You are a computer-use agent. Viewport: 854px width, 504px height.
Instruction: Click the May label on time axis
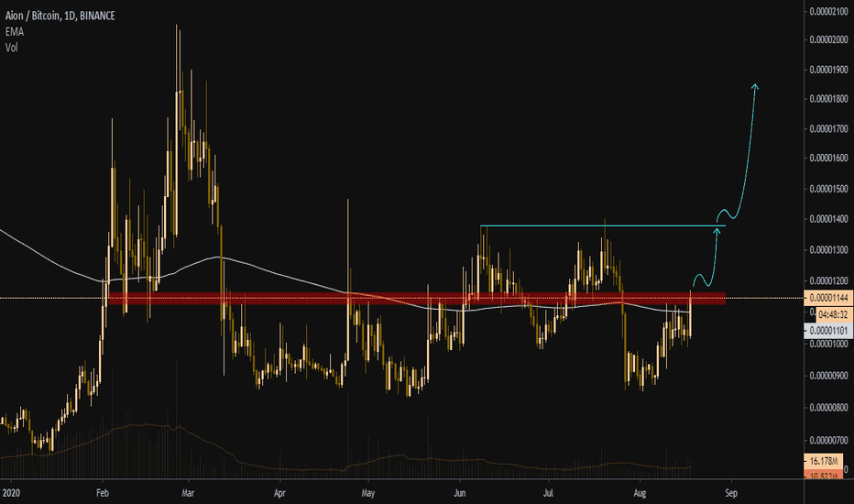[368, 493]
